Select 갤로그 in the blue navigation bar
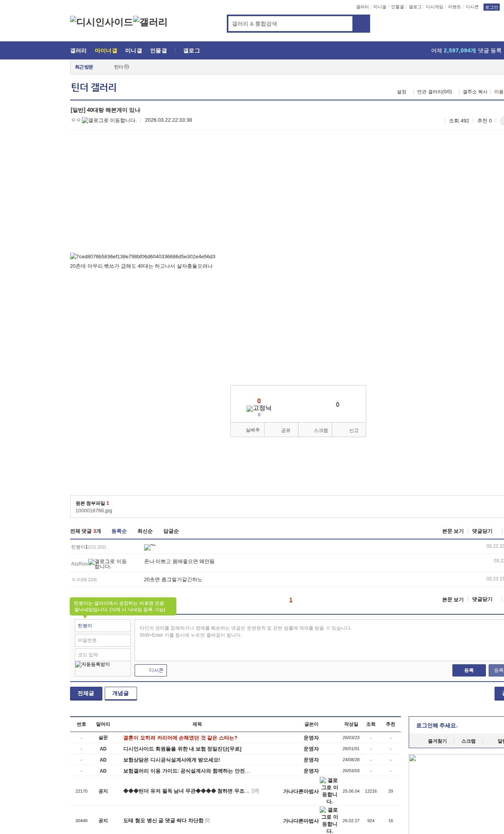 pyautogui.click(x=191, y=51)
